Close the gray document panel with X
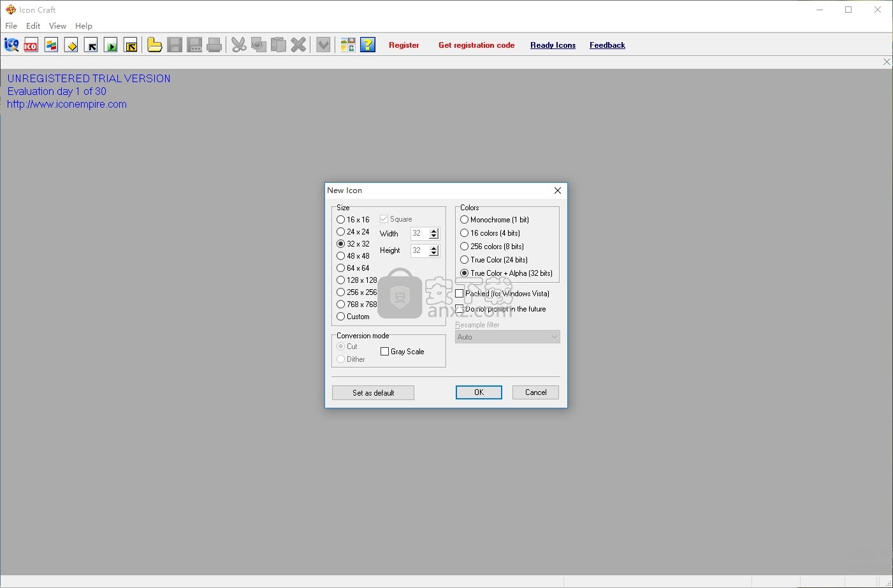 887,62
